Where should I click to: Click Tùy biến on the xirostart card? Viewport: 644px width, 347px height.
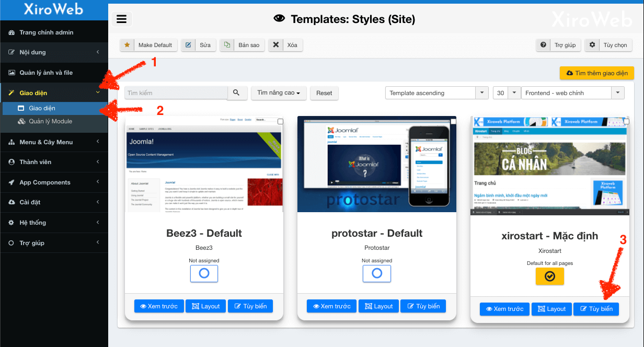(596, 309)
